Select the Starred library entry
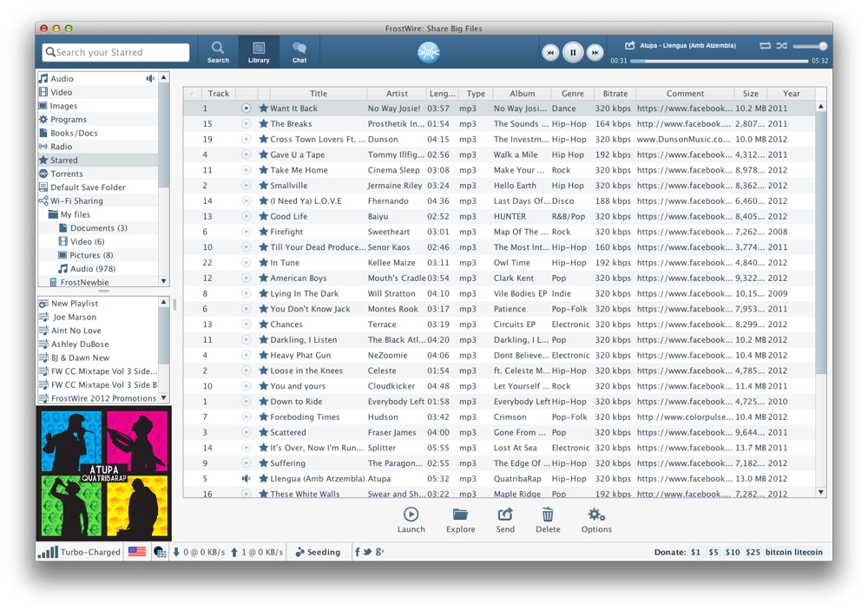Viewport: 868px width, 610px height. point(97,160)
